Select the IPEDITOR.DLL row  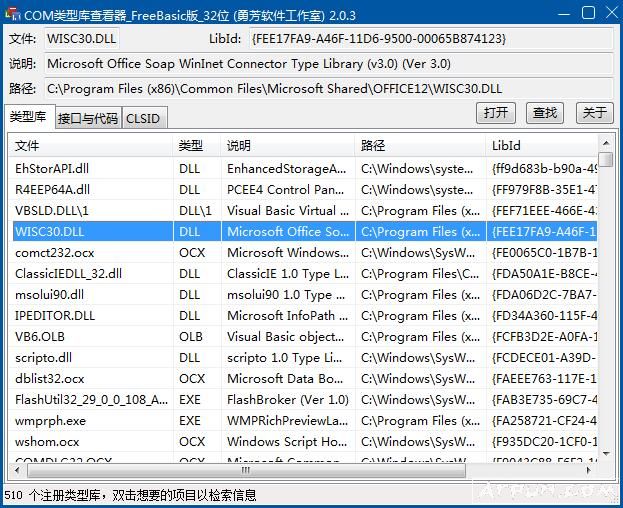(303, 316)
